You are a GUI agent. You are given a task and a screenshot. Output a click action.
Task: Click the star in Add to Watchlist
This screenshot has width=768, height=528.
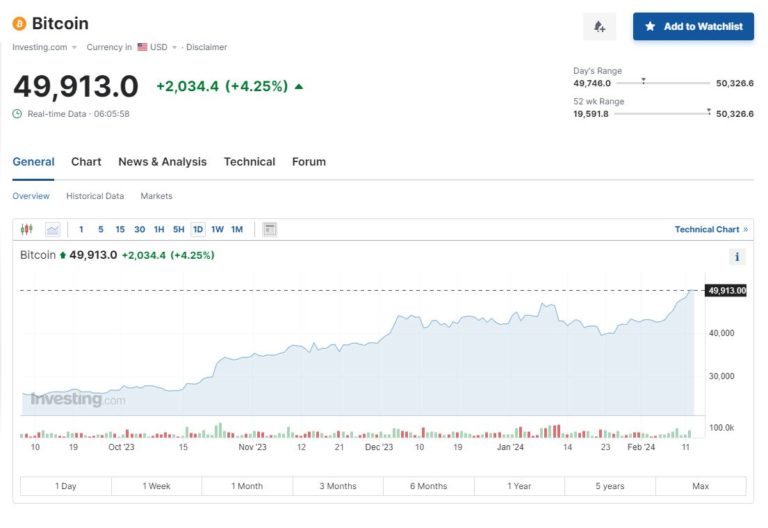650,27
